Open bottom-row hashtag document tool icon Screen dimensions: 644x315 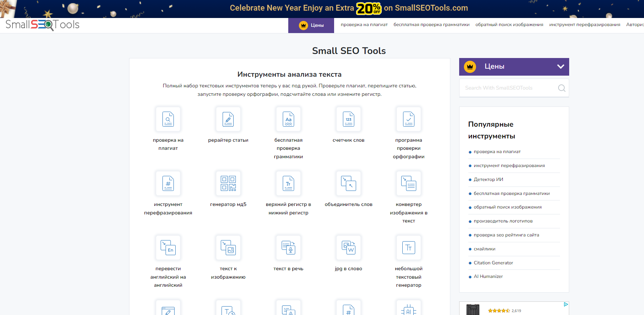pos(348,308)
